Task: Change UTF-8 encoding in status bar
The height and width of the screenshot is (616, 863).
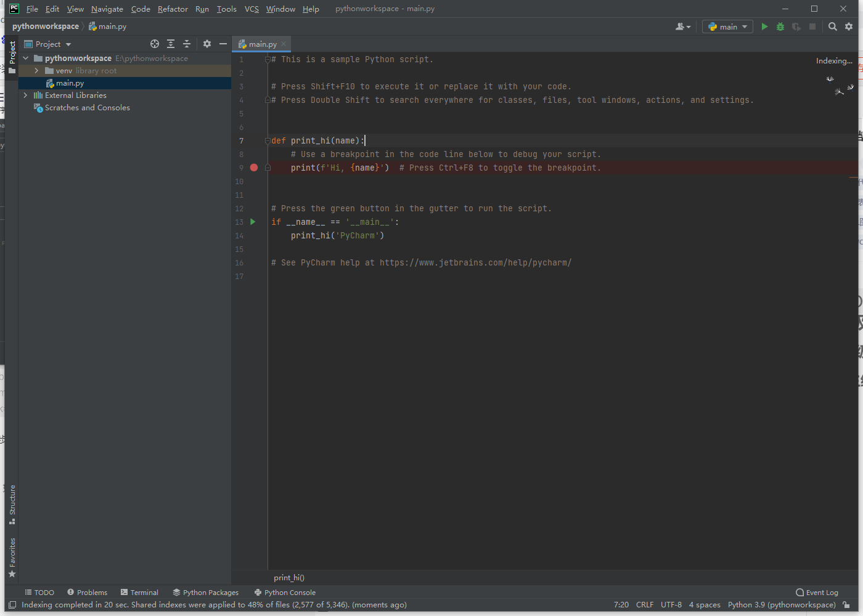Action: tap(671, 605)
